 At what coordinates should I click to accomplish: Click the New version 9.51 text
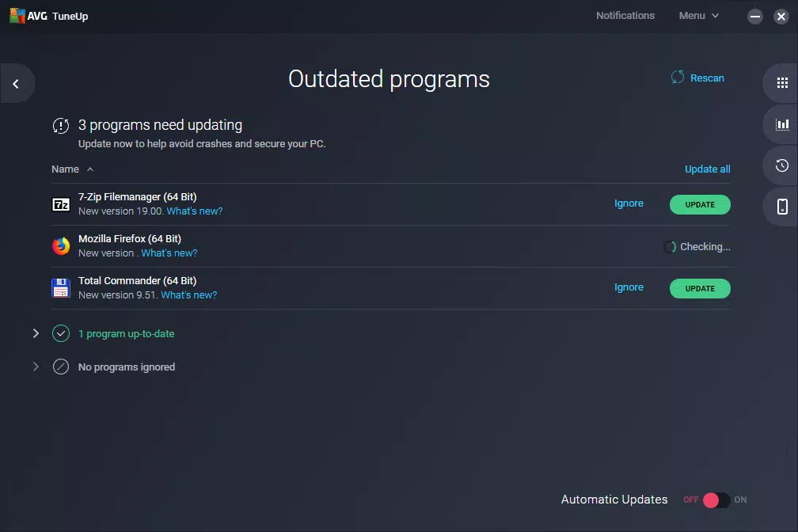(x=118, y=295)
